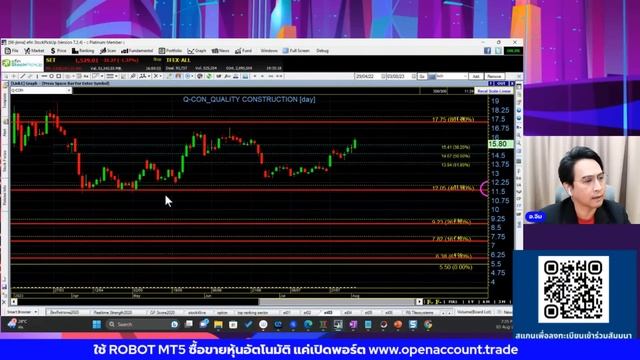640x360 pixels.
Task: Open Microsoft Edge from the taskbar
Action: click(308, 324)
